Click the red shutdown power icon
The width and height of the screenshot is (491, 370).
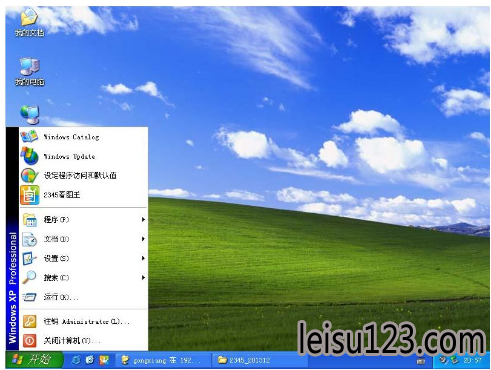(29, 341)
